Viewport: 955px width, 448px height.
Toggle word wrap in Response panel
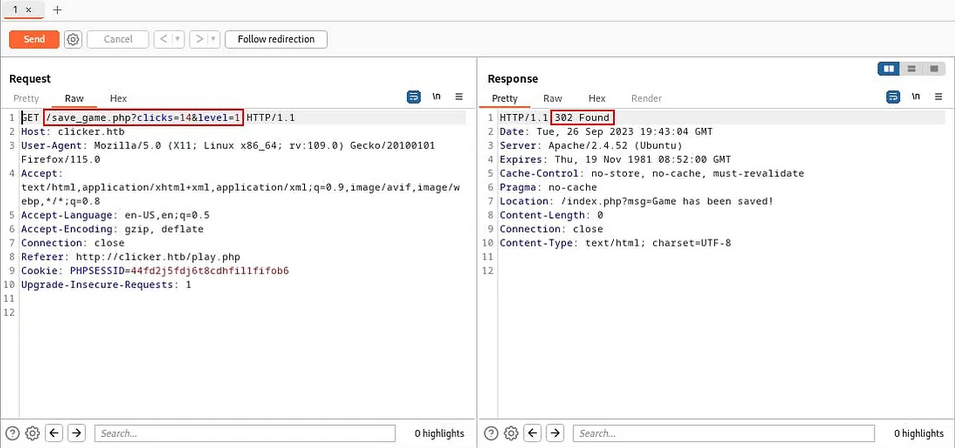click(893, 97)
